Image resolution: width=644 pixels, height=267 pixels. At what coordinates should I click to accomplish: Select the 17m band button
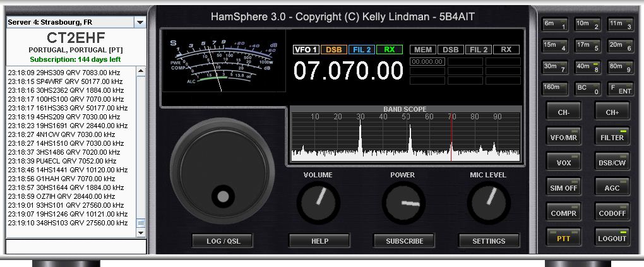(x=587, y=46)
